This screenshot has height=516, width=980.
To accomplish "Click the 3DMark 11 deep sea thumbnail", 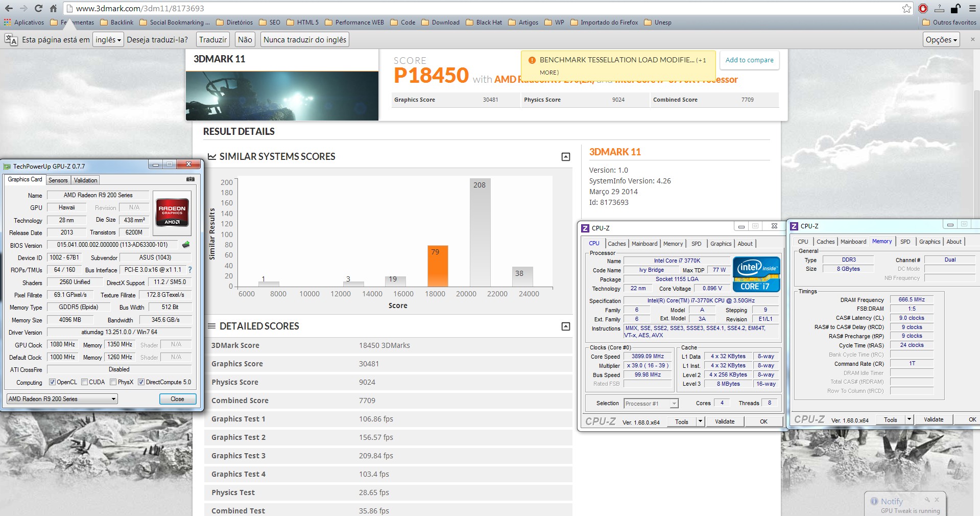I will click(282, 96).
